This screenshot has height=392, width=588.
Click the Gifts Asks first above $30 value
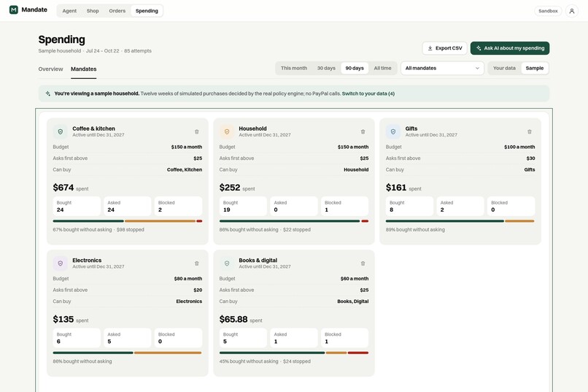click(x=530, y=158)
